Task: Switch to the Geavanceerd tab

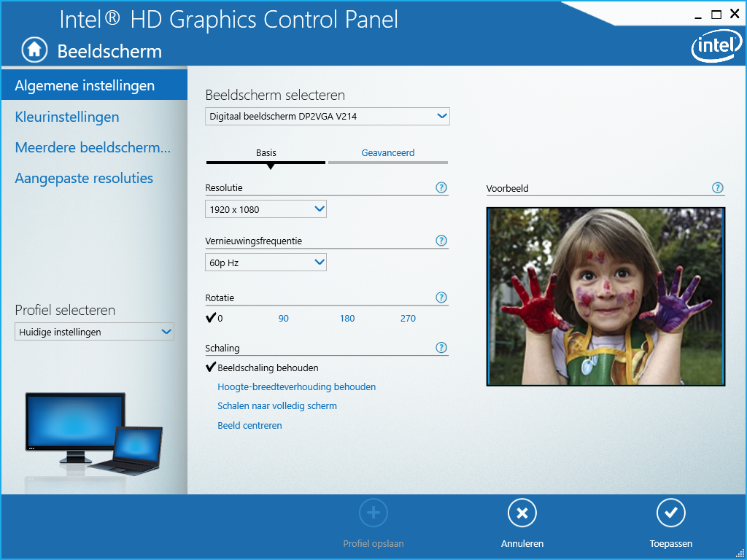Action: 388,155
